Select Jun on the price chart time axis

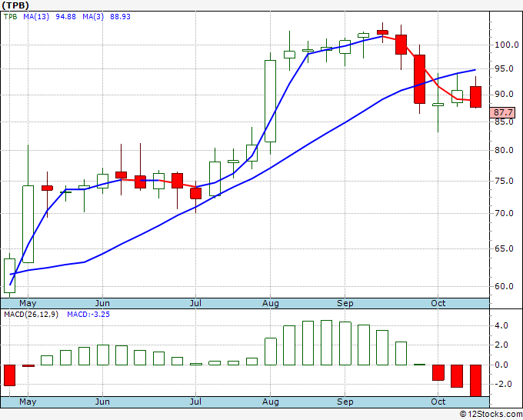(x=102, y=303)
